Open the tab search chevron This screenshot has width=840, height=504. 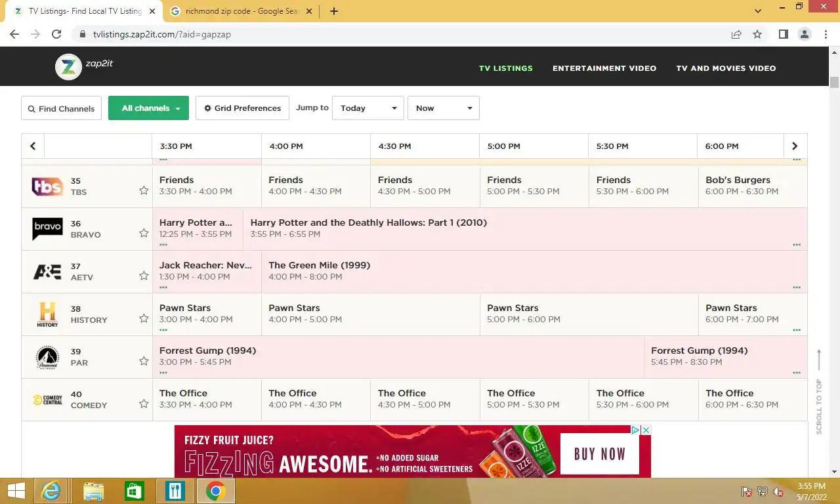(x=758, y=11)
